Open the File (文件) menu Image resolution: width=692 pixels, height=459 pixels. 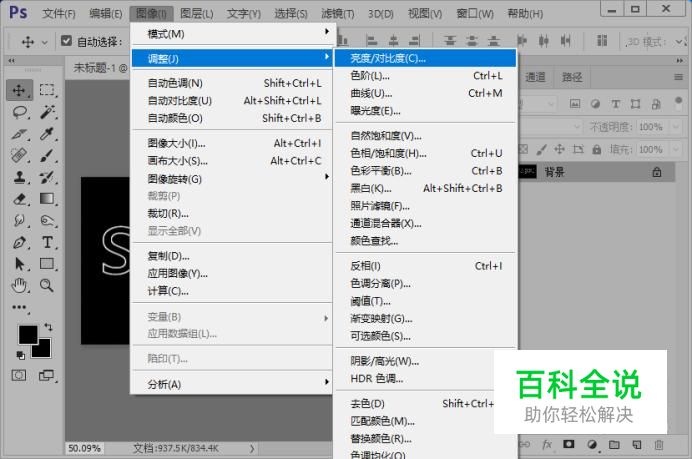pyautogui.click(x=59, y=14)
